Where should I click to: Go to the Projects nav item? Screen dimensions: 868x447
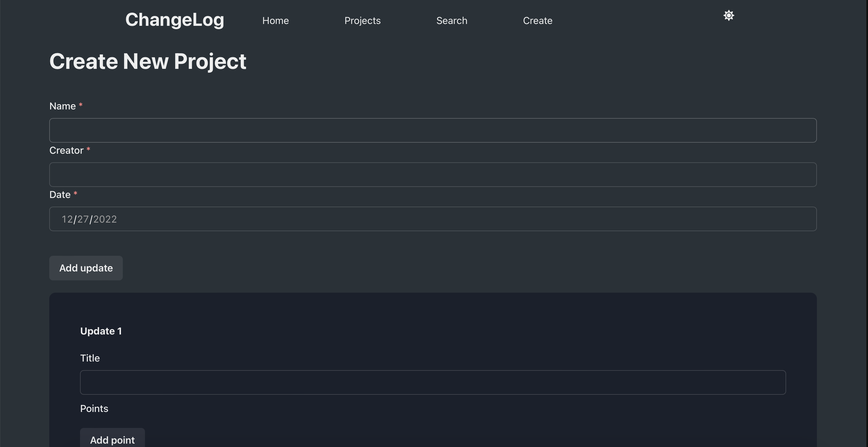(362, 21)
